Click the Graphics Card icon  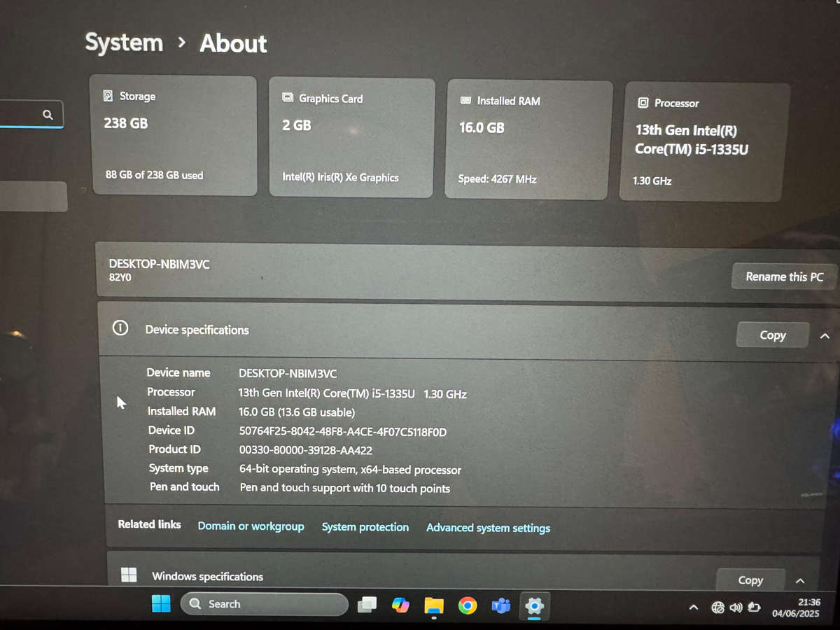(287, 98)
